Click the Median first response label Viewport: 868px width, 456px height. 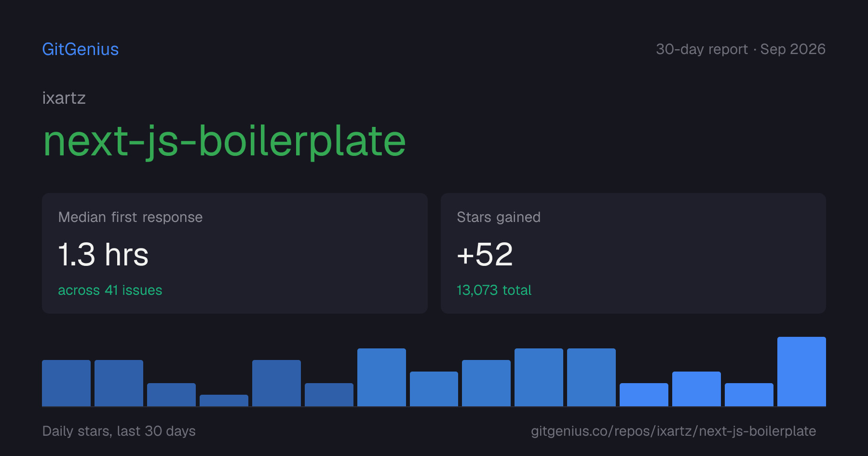[x=130, y=217]
